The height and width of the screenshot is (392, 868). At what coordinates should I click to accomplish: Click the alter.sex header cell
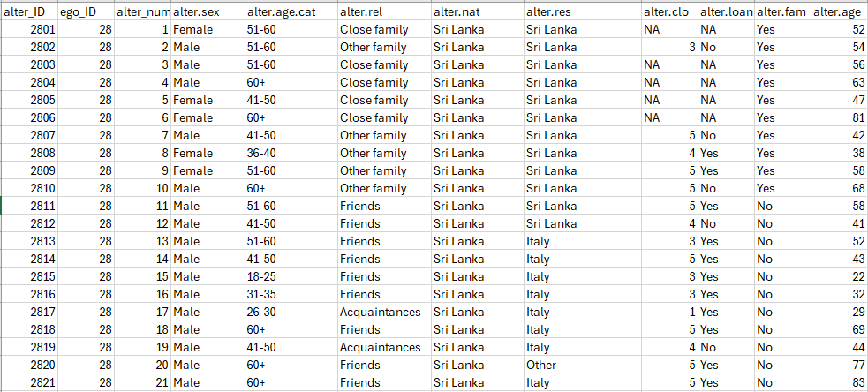207,11
